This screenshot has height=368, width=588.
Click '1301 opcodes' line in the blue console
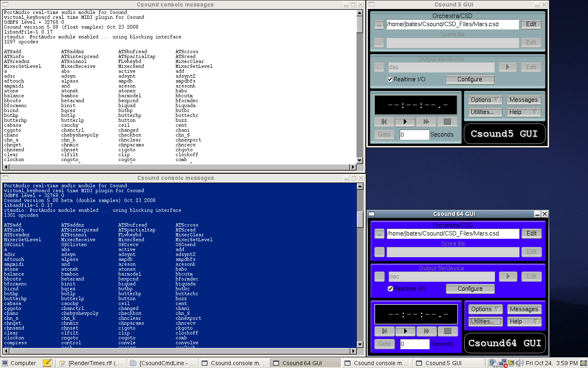[21, 215]
